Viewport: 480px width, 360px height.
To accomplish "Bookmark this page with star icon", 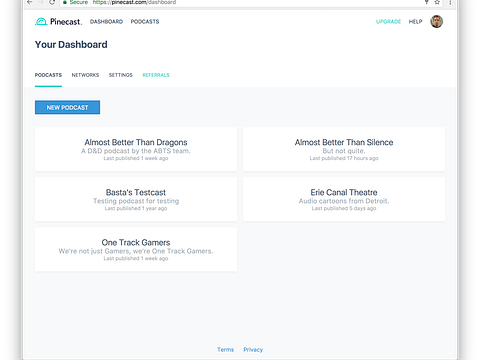I will pos(437,2).
